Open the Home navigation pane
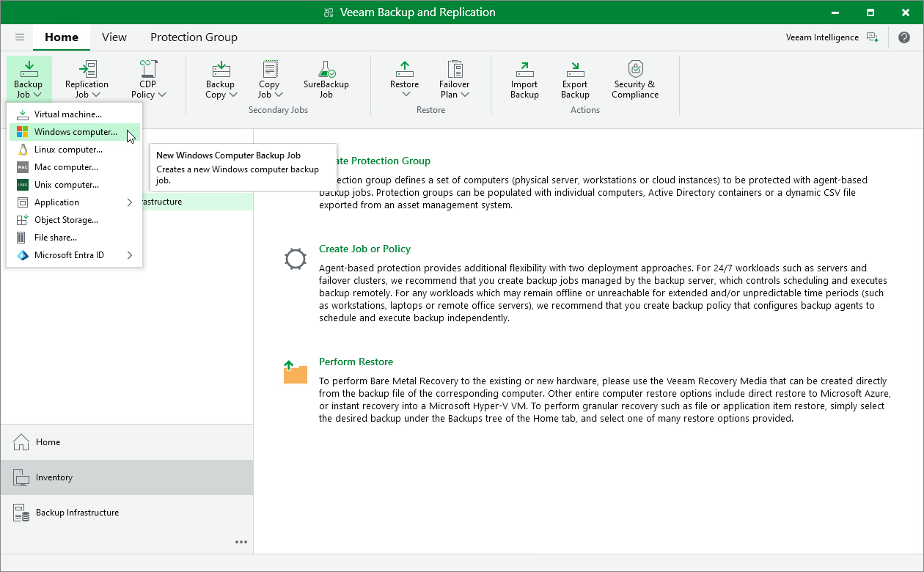Screen dimensions: 924x572 pos(126,442)
